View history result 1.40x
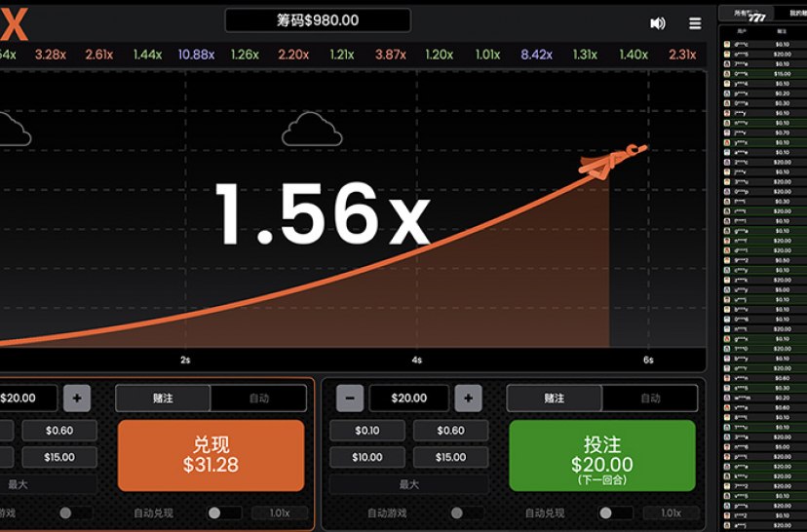 point(634,55)
